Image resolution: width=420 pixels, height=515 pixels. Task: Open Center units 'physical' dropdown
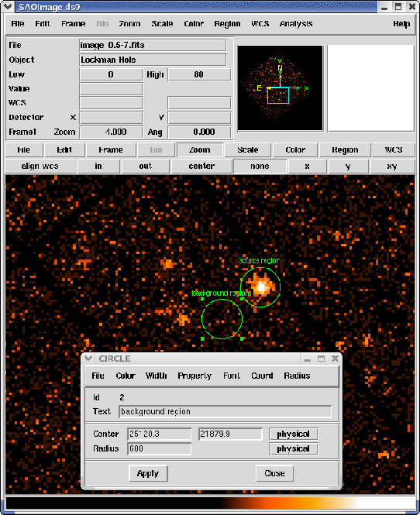293,434
